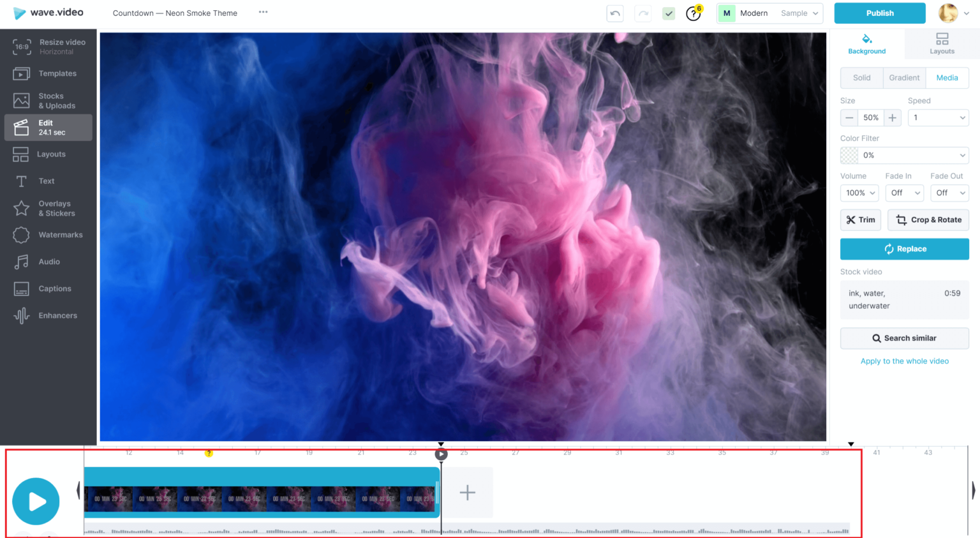Open the Captions panel
Image resolution: width=980 pixels, height=538 pixels.
pos(48,288)
